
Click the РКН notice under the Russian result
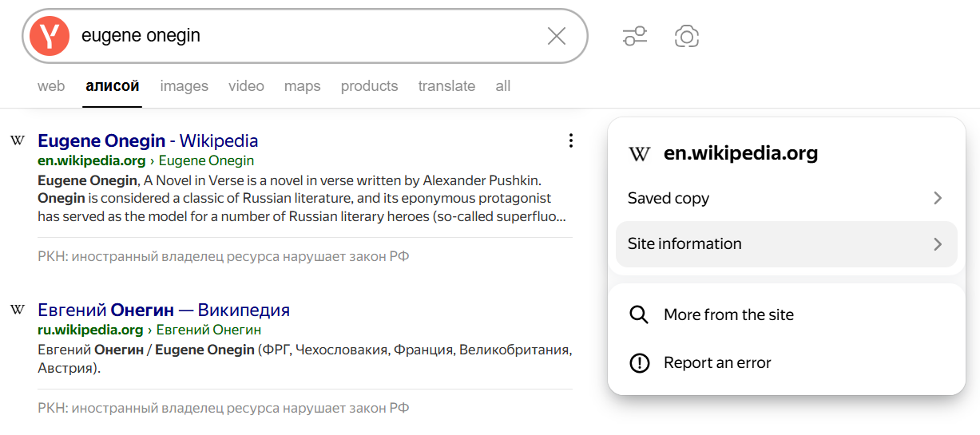[x=224, y=408]
